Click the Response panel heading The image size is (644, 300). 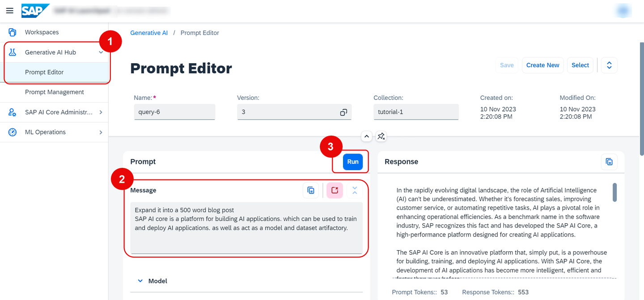(402, 162)
